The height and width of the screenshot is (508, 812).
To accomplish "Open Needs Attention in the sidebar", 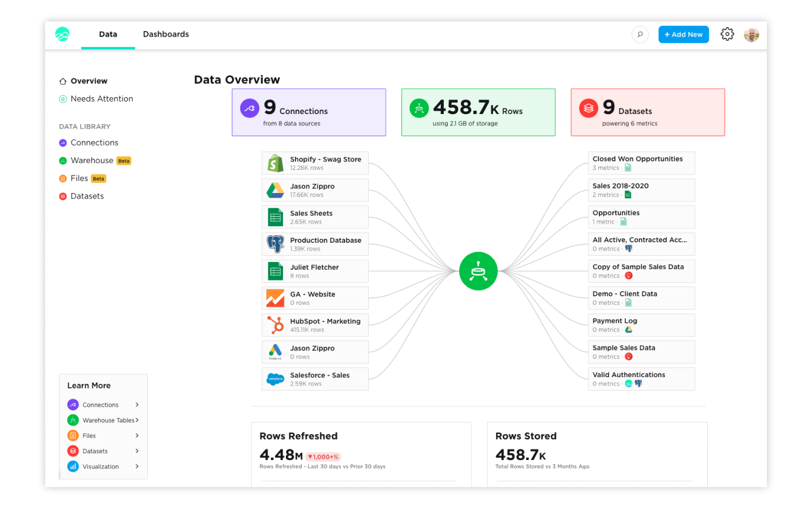I will 101,99.
